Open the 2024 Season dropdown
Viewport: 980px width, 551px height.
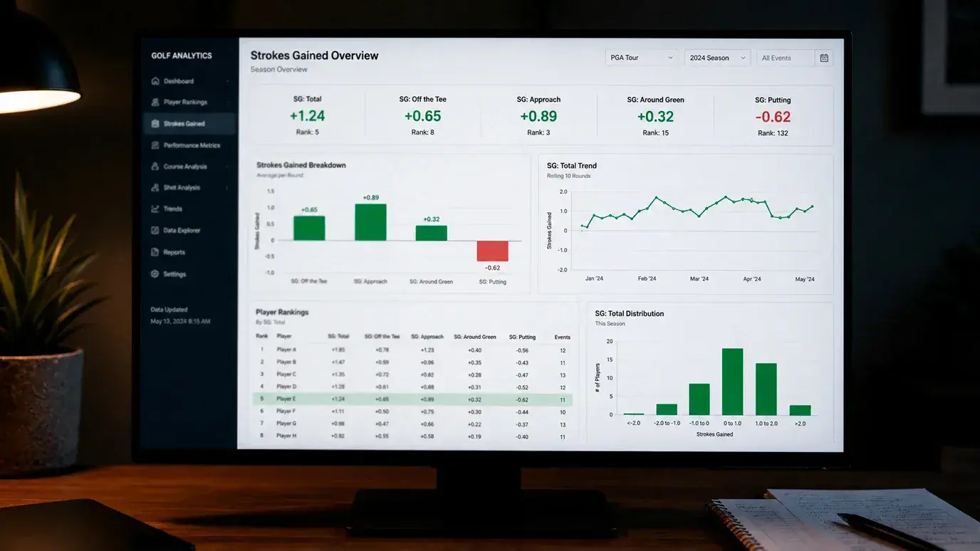tap(718, 58)
